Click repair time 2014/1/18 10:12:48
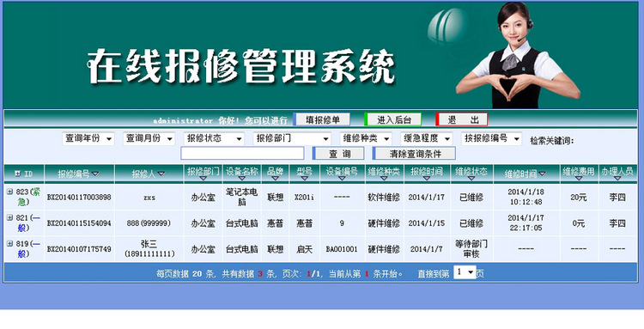 pyautogui.click(x=526, y=198)
